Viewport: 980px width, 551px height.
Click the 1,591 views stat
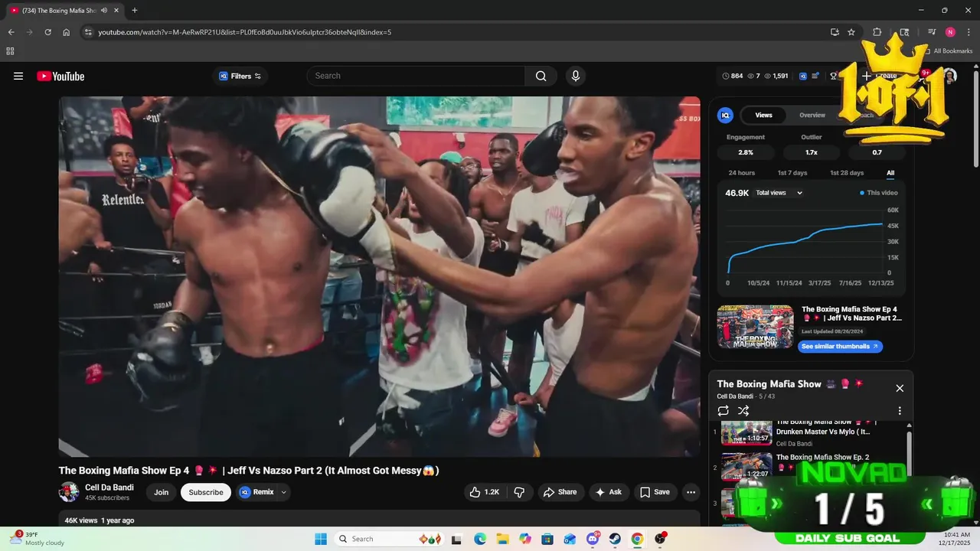[776, 76]
